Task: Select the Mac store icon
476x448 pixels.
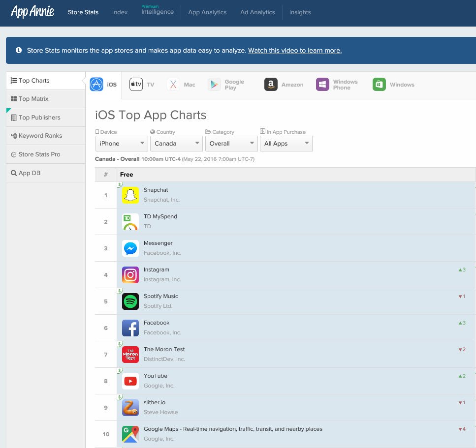Action: (173, 84)
